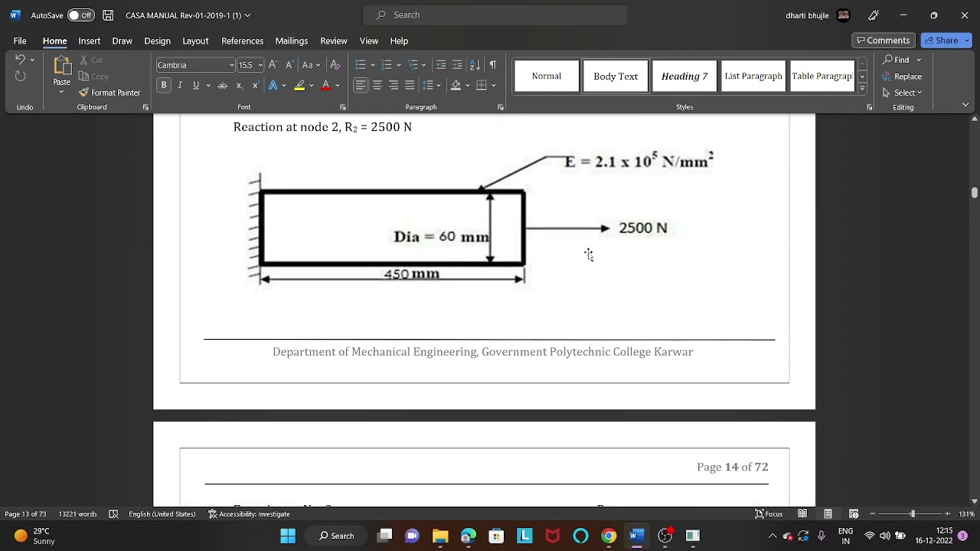Align text right
The width and height of the screenshot is (980, 551).
(x=394, y=85)
